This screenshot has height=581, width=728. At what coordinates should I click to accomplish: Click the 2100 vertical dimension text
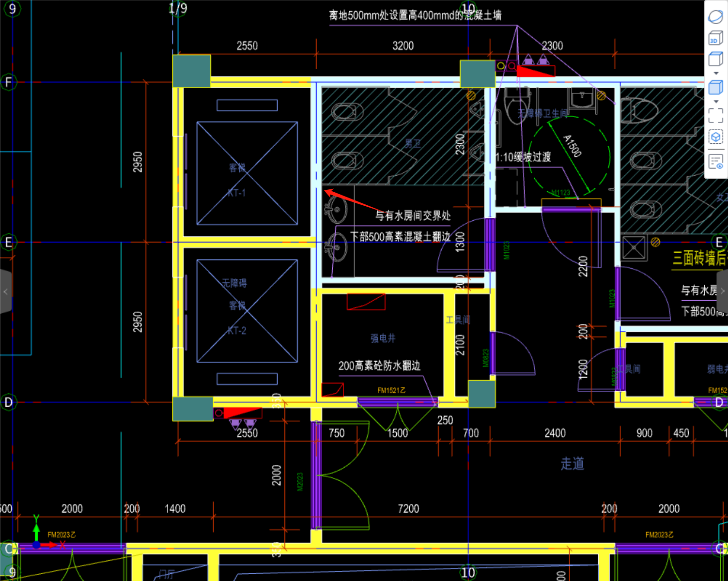tap(460, 345)
